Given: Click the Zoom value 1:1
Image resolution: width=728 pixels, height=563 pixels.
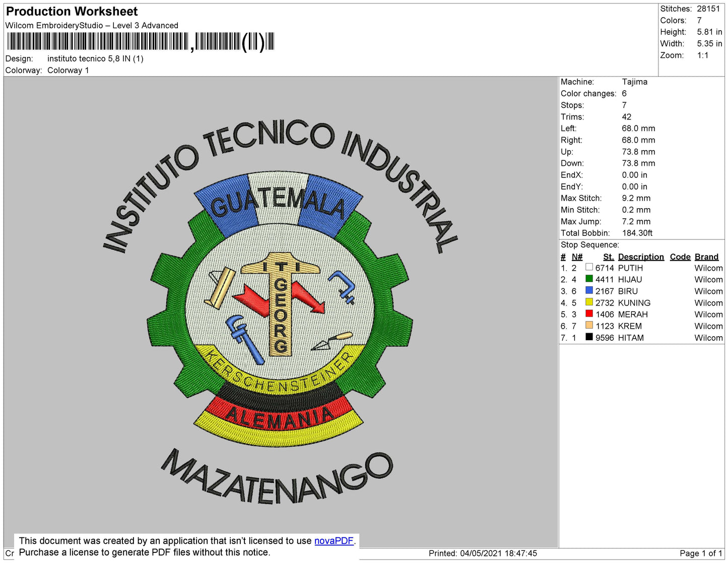Looking at the screenshot, I should pos(703,55).
